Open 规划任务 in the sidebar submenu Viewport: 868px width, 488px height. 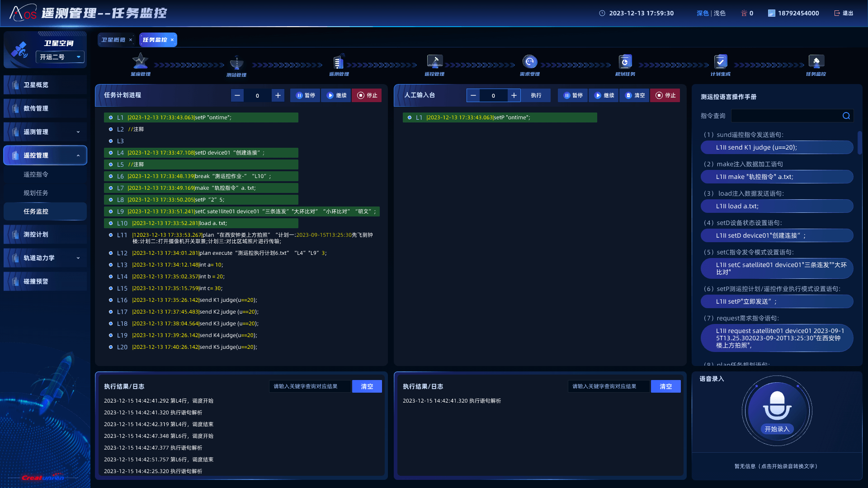click(x=36, y=193)
